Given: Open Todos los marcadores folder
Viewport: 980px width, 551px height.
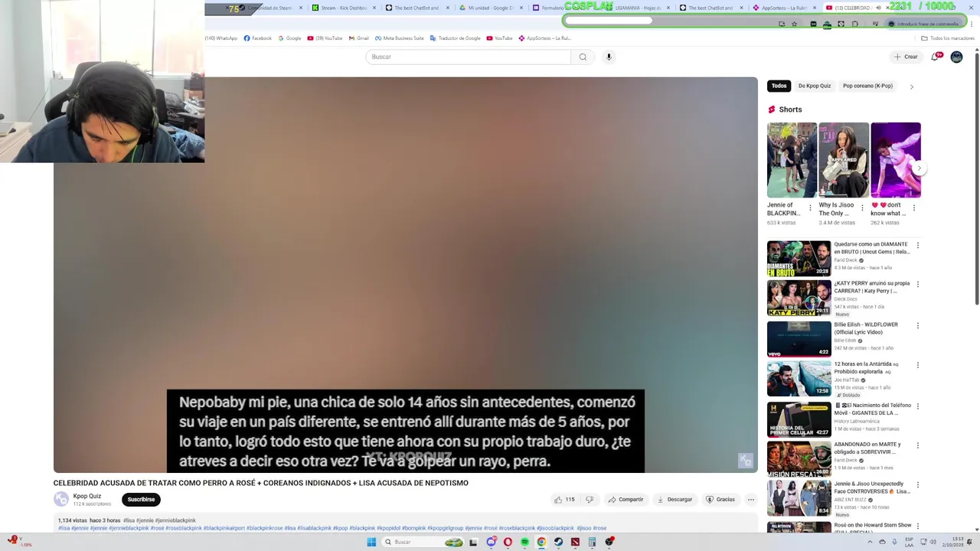Looking at the screenshot, I should point(948,38).
